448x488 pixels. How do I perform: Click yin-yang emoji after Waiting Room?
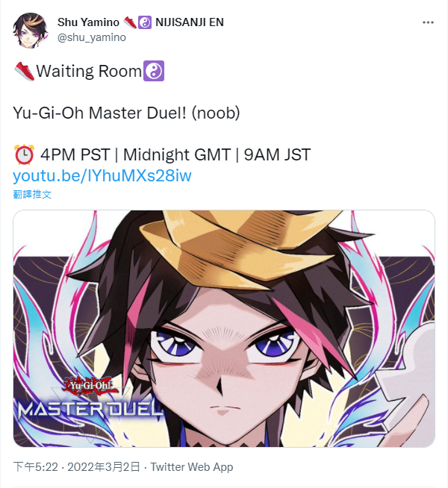click(x=154, y=71)
